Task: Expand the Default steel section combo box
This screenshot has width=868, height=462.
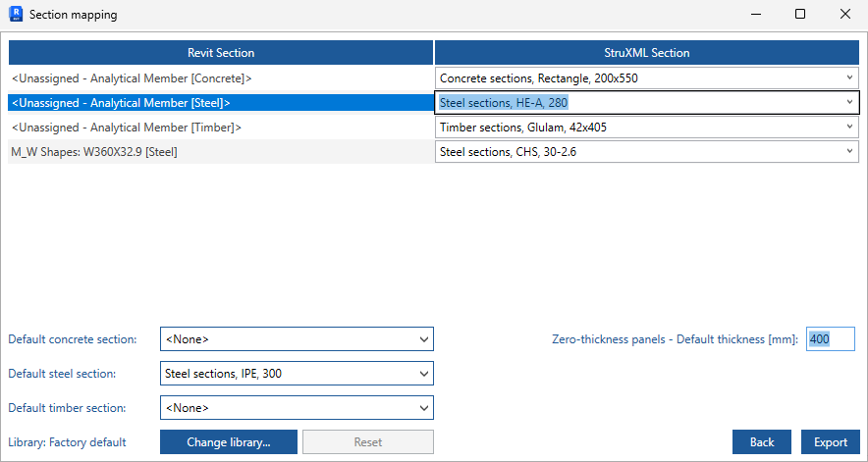Action: (297, 374)
